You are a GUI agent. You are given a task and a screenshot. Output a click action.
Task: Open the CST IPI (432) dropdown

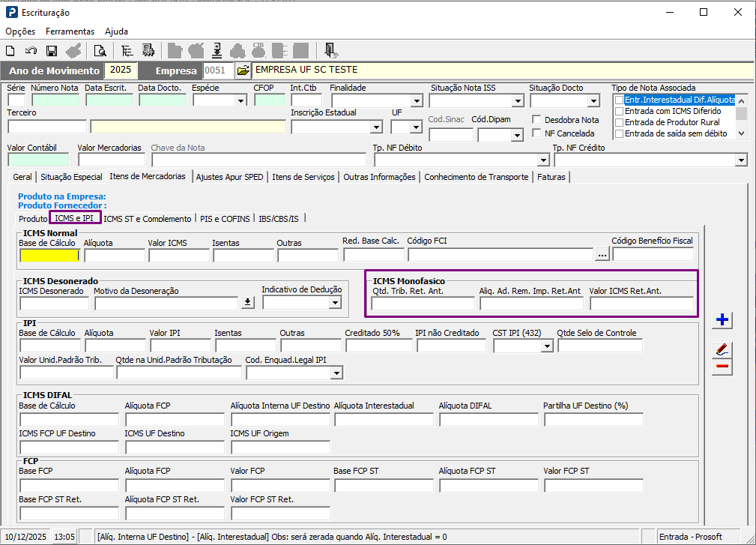(x=547, y=346)
